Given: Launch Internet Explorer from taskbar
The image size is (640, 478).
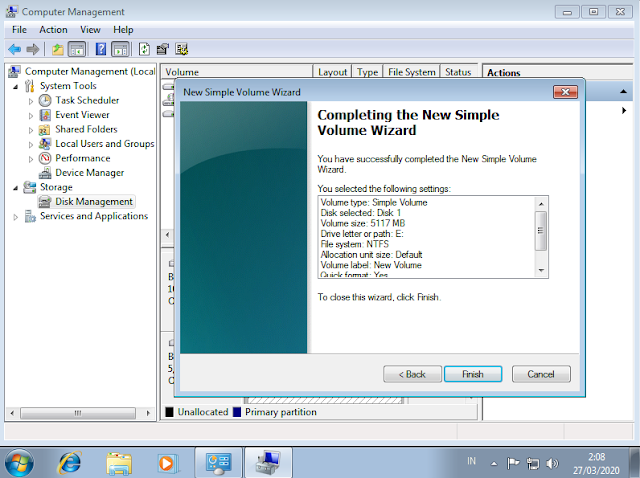Looking at the screenshot, I should 70,463.
